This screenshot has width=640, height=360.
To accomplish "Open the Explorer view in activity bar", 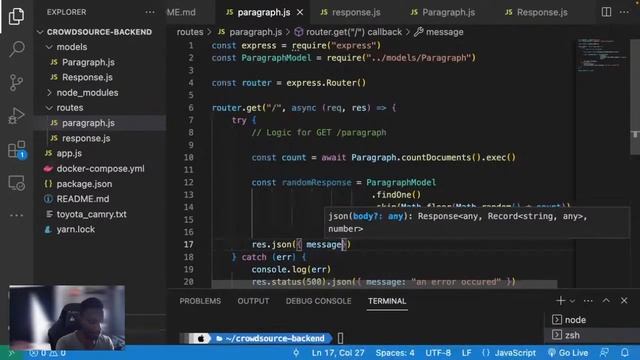I will click(16, 16).
